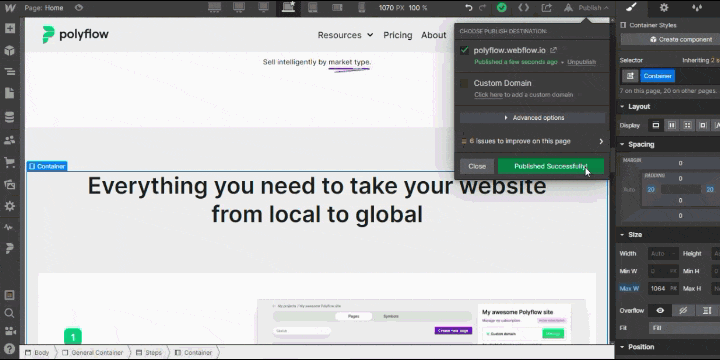Switch to Settings gear tab

coord(664,8)
